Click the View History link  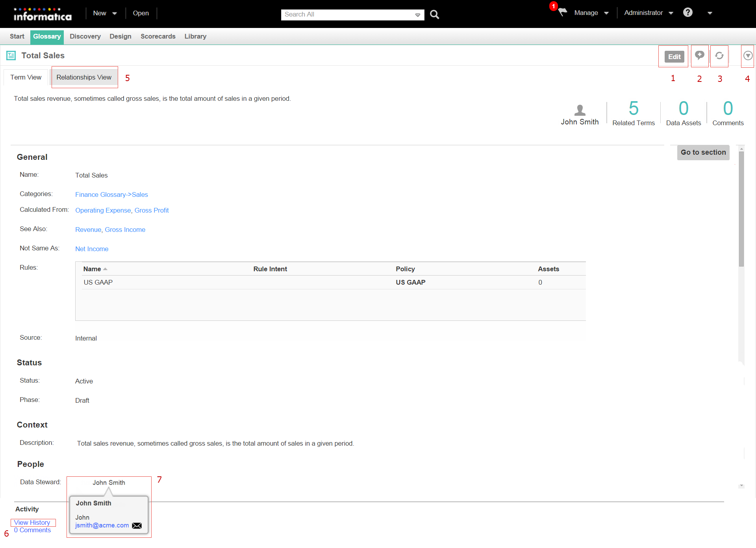tap(32, 522)
